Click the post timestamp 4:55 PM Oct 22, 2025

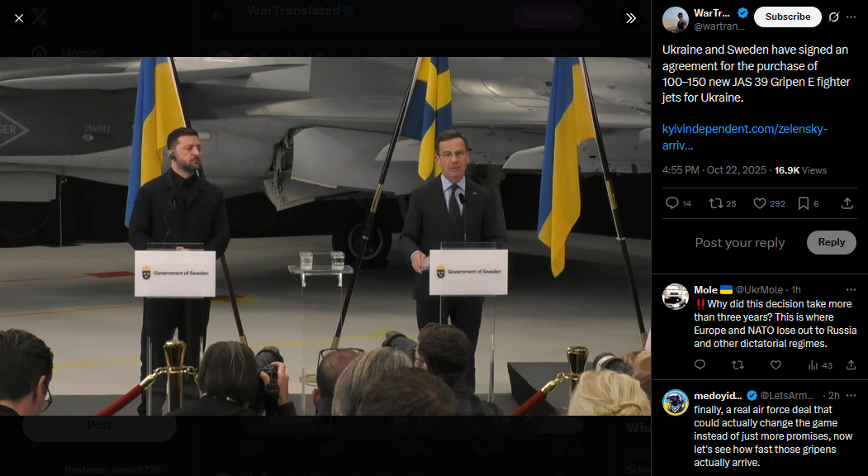[714, 171]
